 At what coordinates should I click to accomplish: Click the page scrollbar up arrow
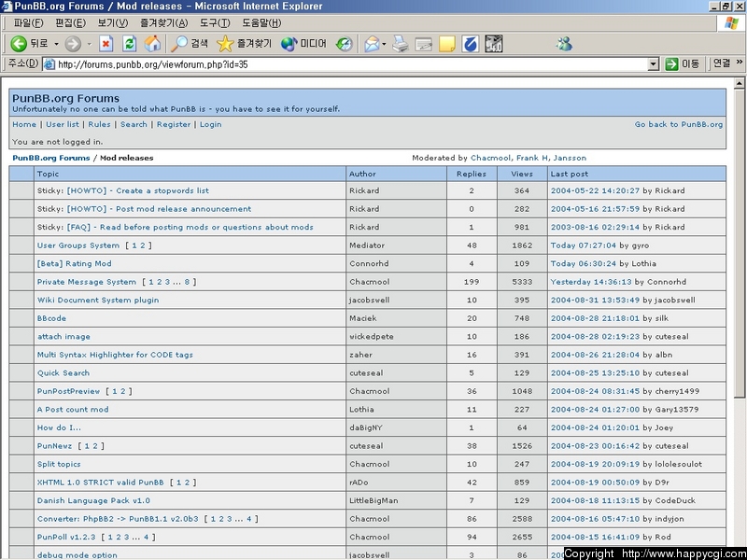click(x=740, y=83)
